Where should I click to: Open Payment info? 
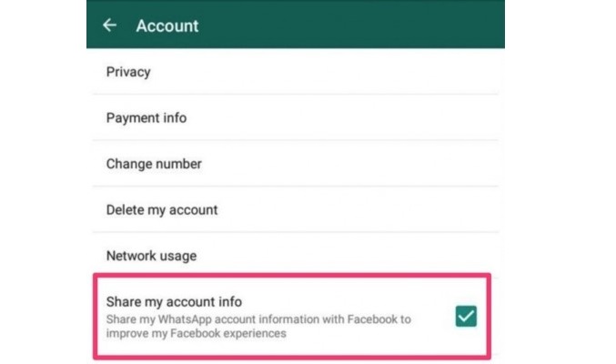pos(146,118)
